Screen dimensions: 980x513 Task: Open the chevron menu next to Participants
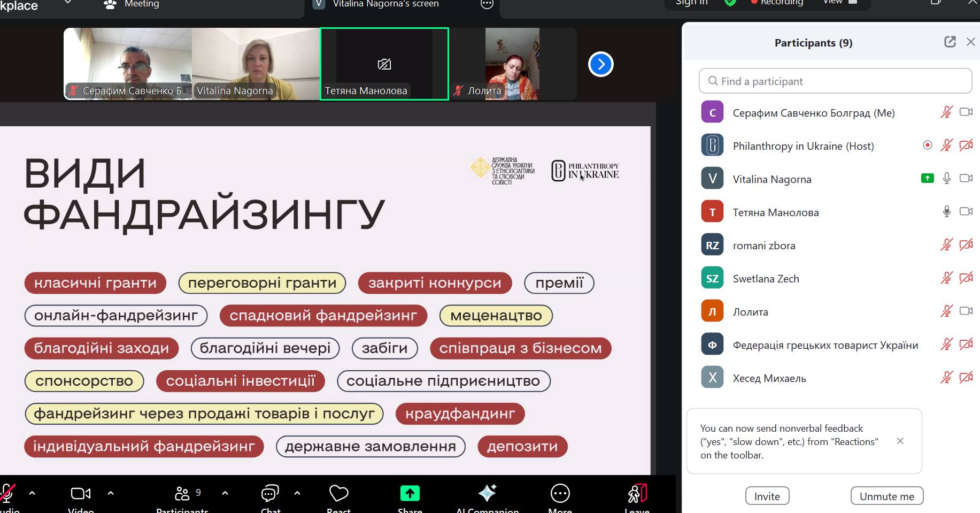pos(225,493)
